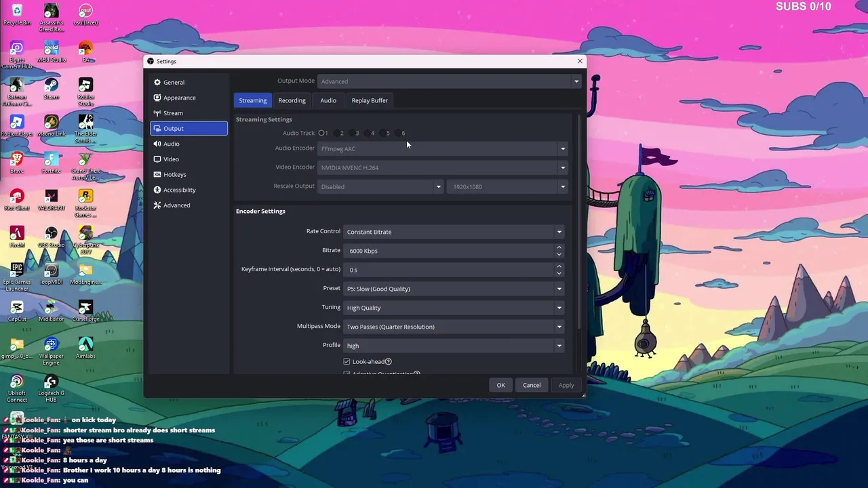Open the loopMIDI desktop shortcut
Image resolution: width=868 pixels, height=488 pixels.
(51, 273)
